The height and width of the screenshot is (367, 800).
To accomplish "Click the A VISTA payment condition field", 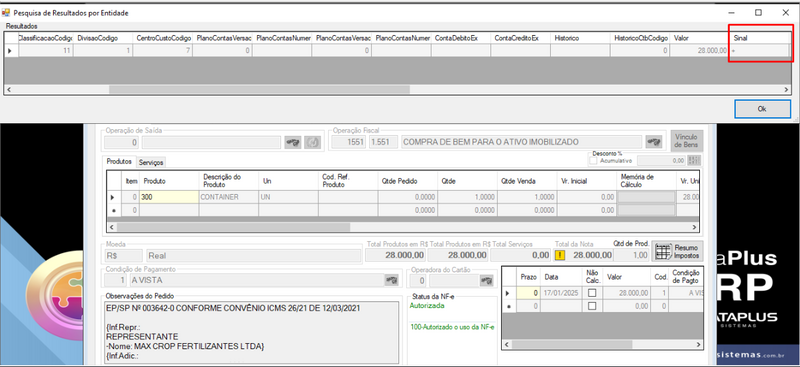I will [257, 280].
